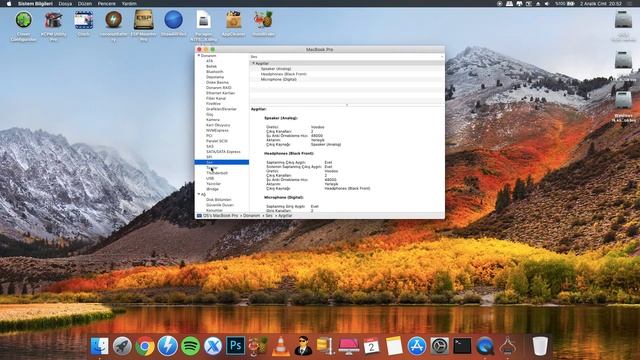Image resolution: width=640 pixels, height=360 pixels.
Task: Open the blue X app in dock
Action: (213, 346)
